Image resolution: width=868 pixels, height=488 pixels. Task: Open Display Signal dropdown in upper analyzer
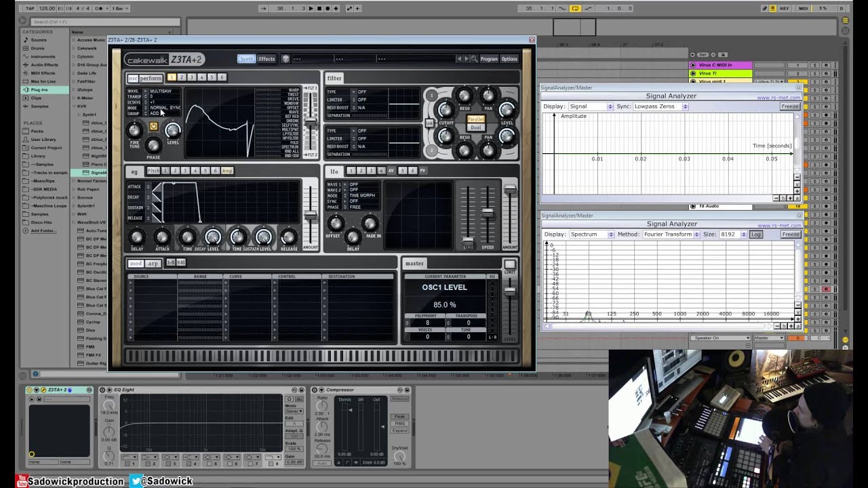click(x=590, y=106)
